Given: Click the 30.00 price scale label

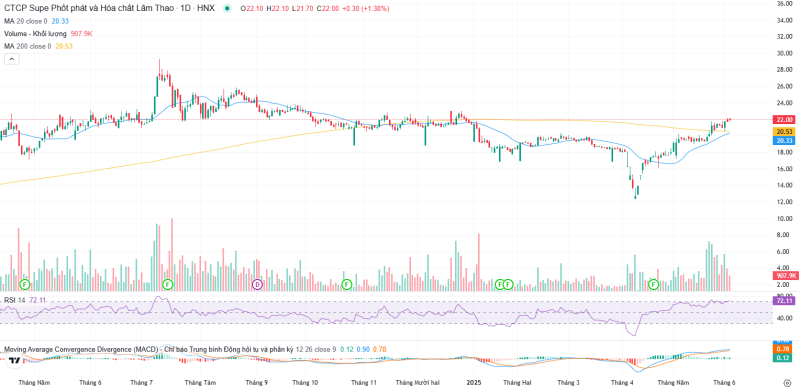Looking at the screenshot, I should (784, 53).
